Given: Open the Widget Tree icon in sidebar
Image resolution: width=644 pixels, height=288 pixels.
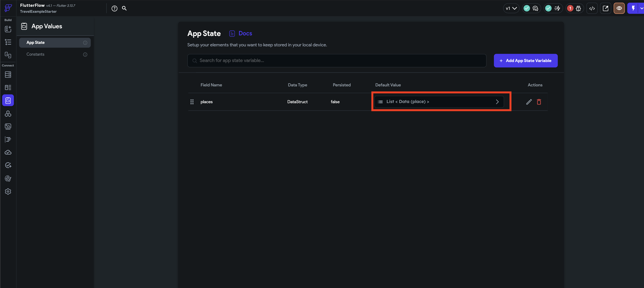Looking at the screenshot, I should [8, 42].
